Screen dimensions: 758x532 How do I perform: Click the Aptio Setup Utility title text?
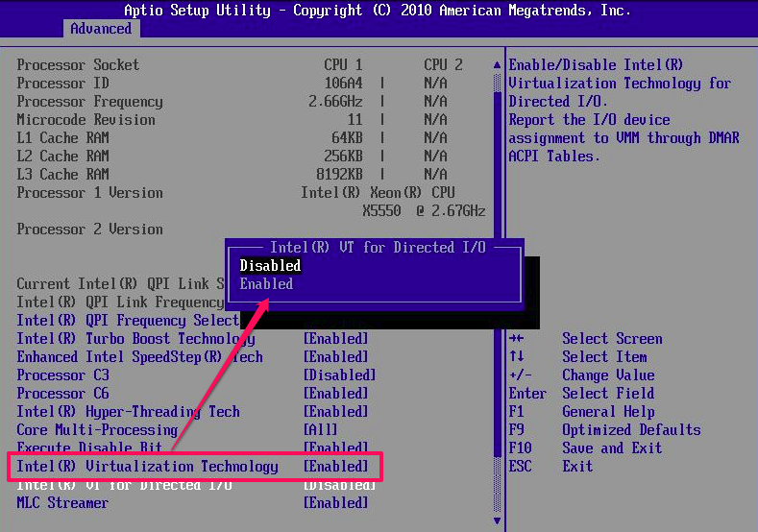click(x=378, y=11)
